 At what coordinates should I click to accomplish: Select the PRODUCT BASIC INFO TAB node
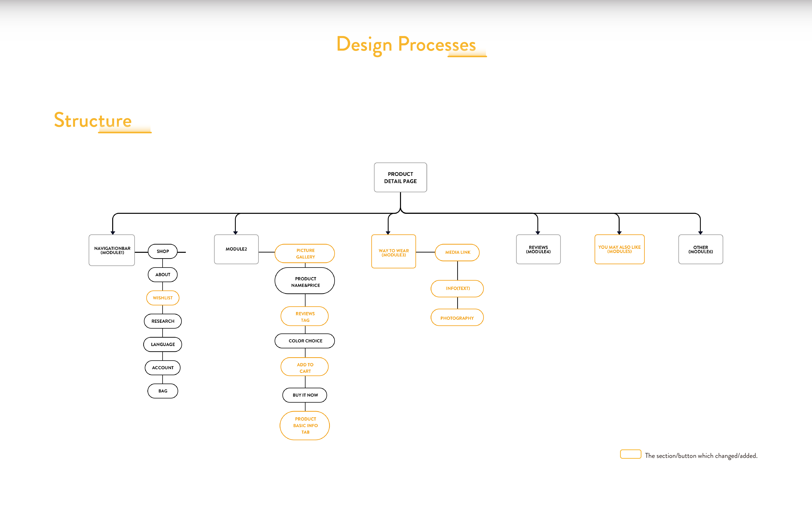click(305, 426)
